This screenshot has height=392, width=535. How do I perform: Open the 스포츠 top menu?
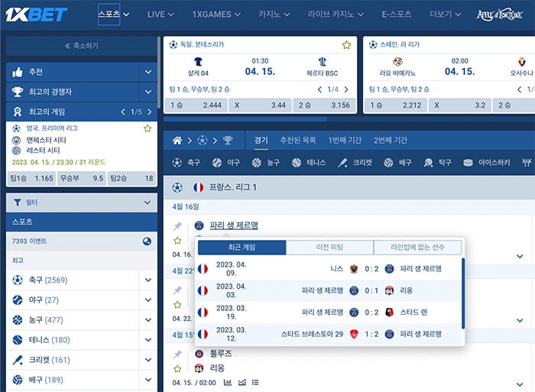pyautogui.click(x=114, y=15)
